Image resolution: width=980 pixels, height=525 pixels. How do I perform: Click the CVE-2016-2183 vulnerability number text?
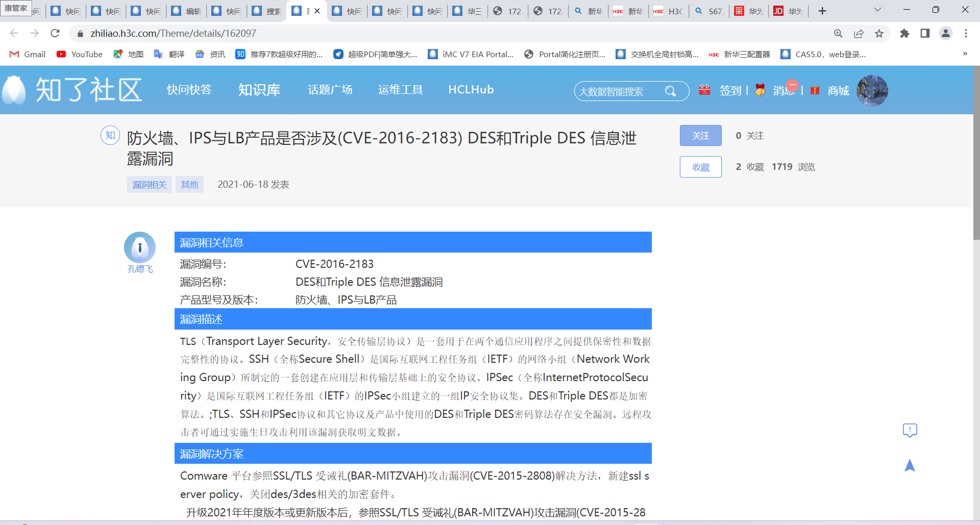[334, 264]
